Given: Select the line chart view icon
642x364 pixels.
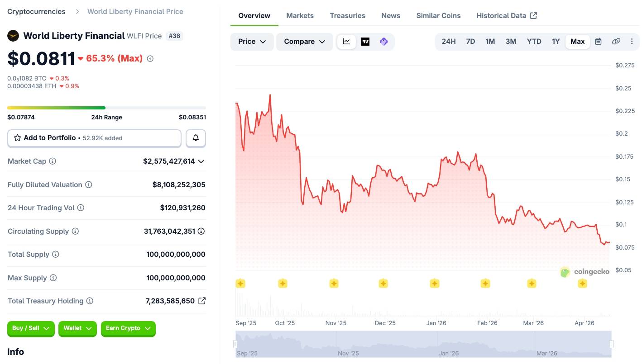Looking at the screenshot, I should (346, 41).
